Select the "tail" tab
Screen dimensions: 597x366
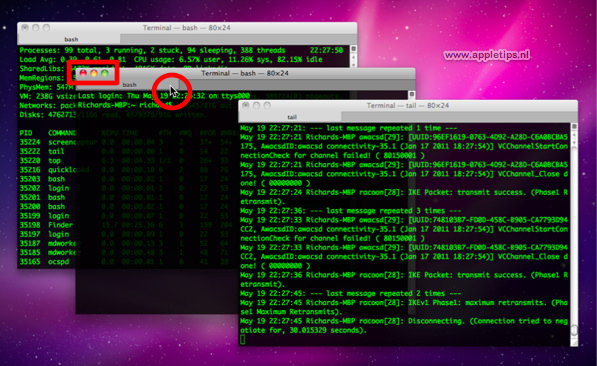coord(292,117)
